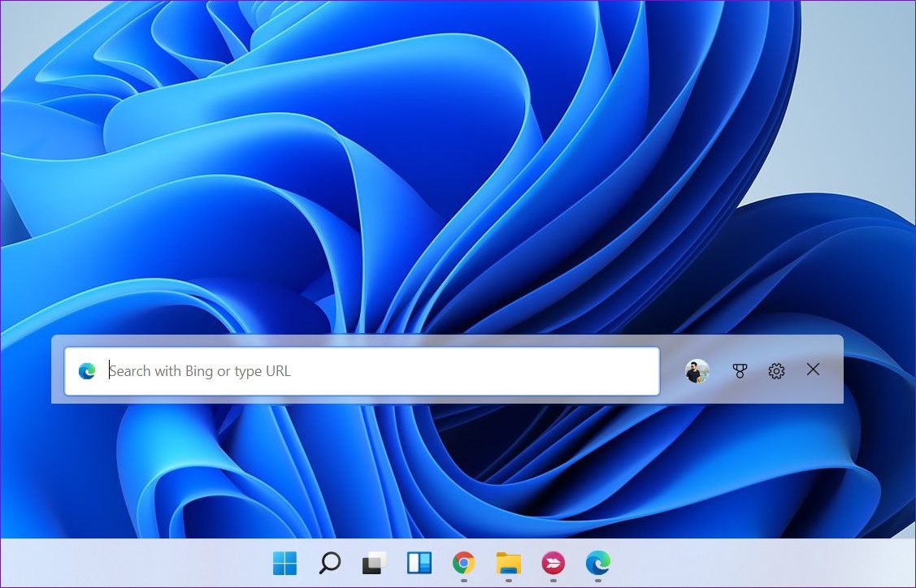Viewport: 916px width, 588px height.
Task: Open Edge bar settings gear
Action: 776,370
